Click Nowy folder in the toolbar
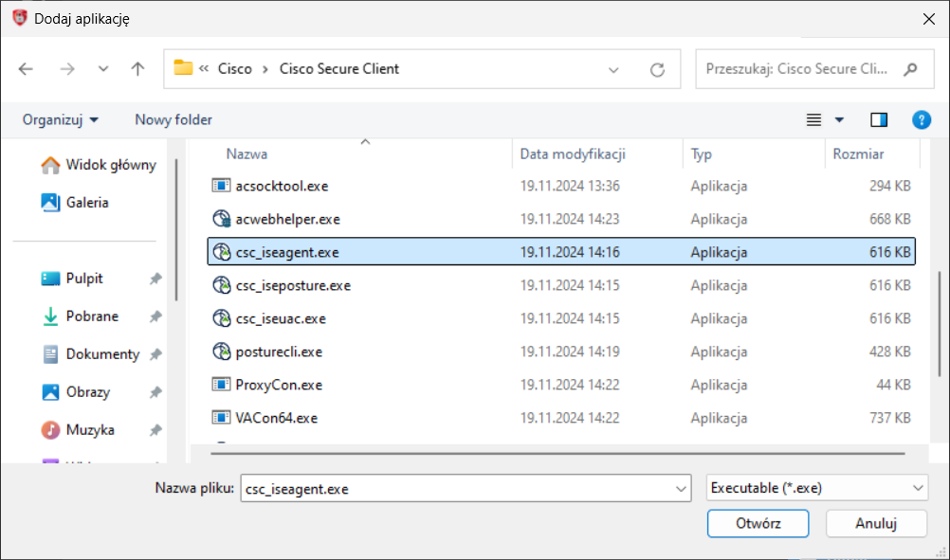This screenshot has width=950, height=560. tap(174, 119)
